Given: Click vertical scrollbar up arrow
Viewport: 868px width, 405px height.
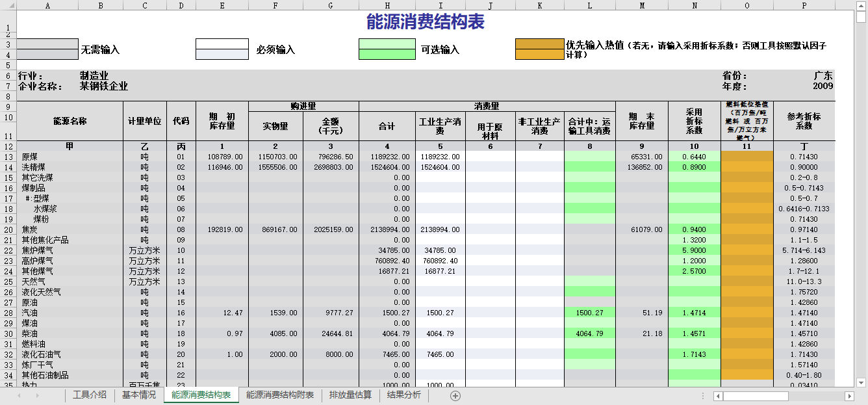Looking at the screenshot, I should coord(862,6).
